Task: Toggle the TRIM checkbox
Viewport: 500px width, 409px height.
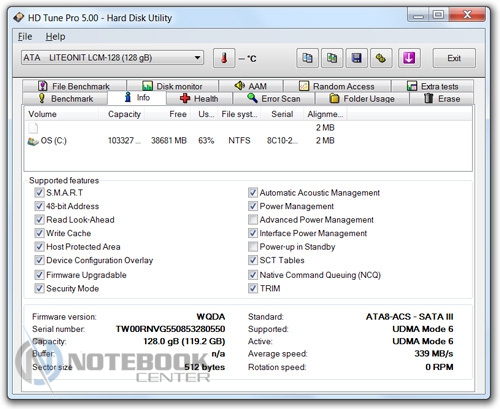Action: (x=253, y=288)
